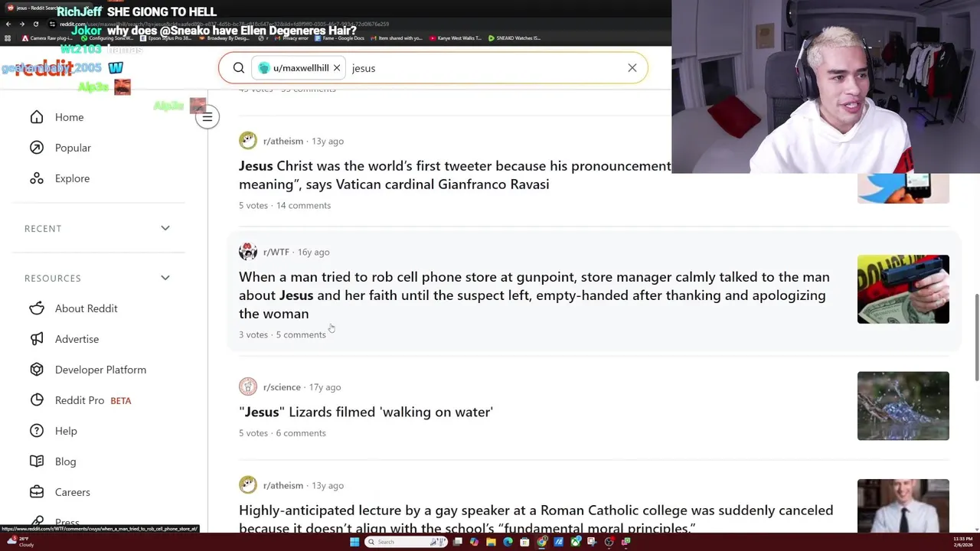980x551 pixels.
Task: Open the Advertise link
Action: pyautogui.click(x=77, y=339)
